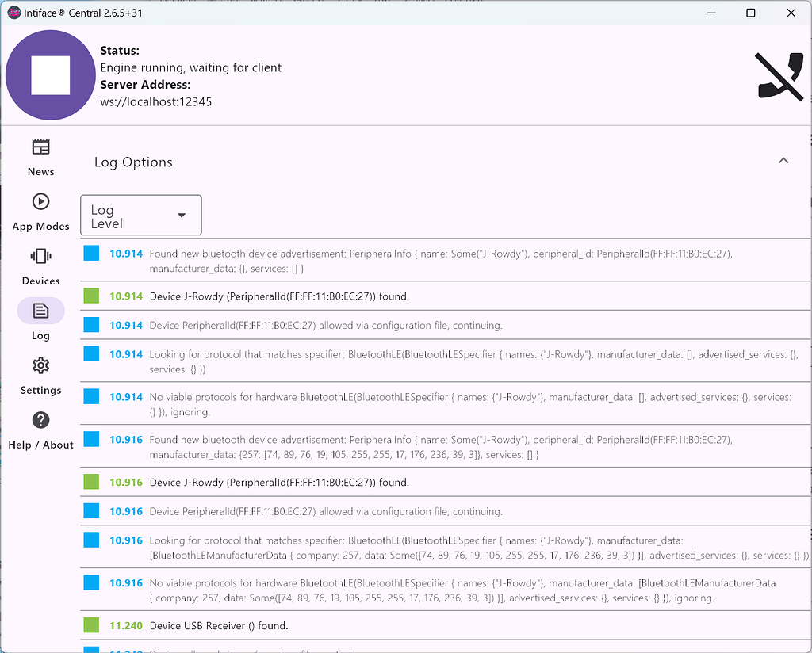This screenshot has height=653, width=812.
Task: Collapse the Log Options chevron
Action: pos(783,161)
